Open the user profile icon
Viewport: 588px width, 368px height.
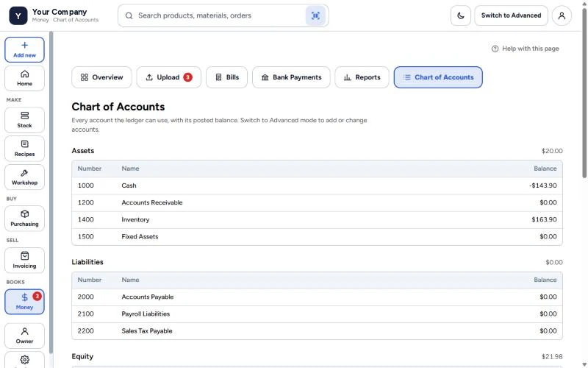tap(562, 15)
